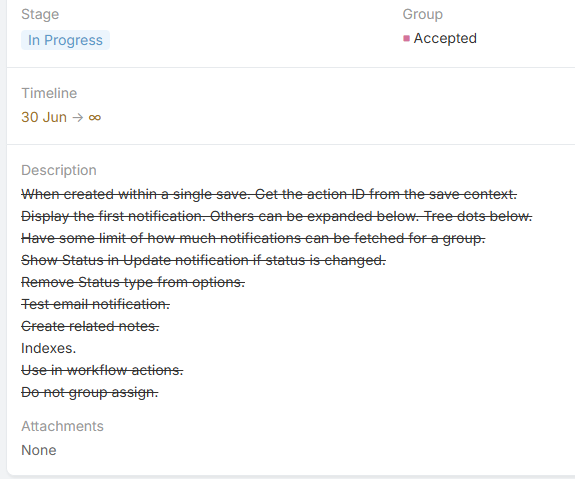575x479 pixels.
Task: Click the 'Have some limit' description line
Action: [253, 238]
